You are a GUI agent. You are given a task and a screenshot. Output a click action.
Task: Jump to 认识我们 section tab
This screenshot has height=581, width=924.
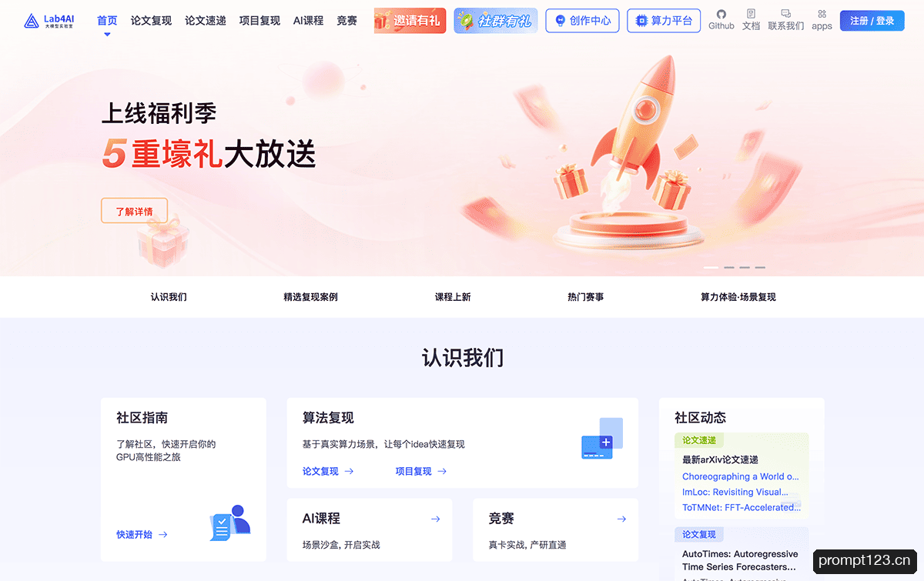click(x=169, y=297)
